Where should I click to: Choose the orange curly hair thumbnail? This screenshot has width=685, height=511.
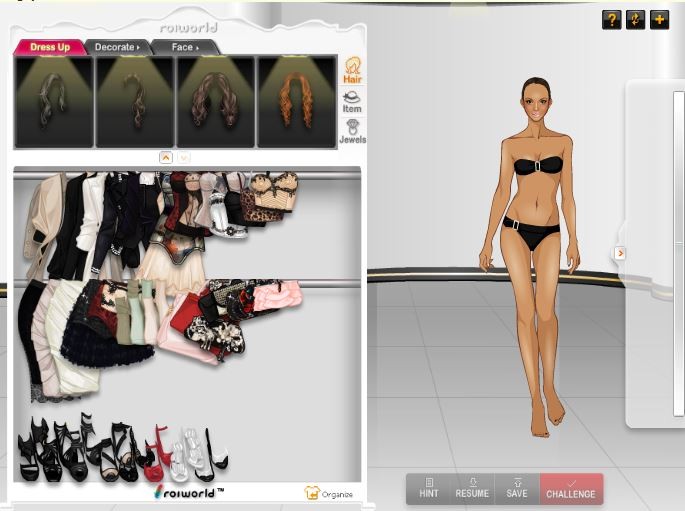coord(296,102)
